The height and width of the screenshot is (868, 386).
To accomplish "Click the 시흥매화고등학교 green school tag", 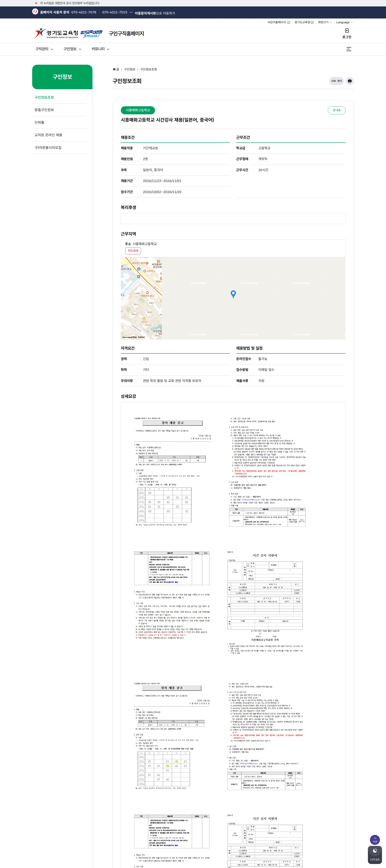I will (138, 110).
